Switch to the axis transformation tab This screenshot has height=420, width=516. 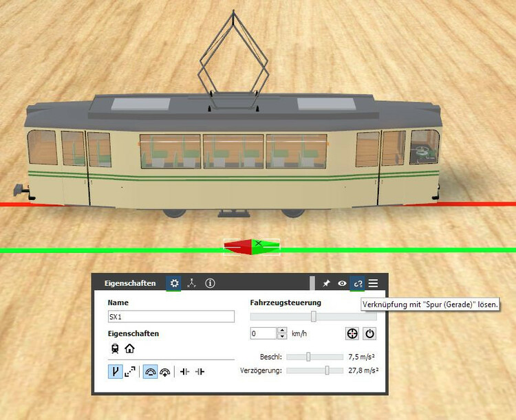191,283
